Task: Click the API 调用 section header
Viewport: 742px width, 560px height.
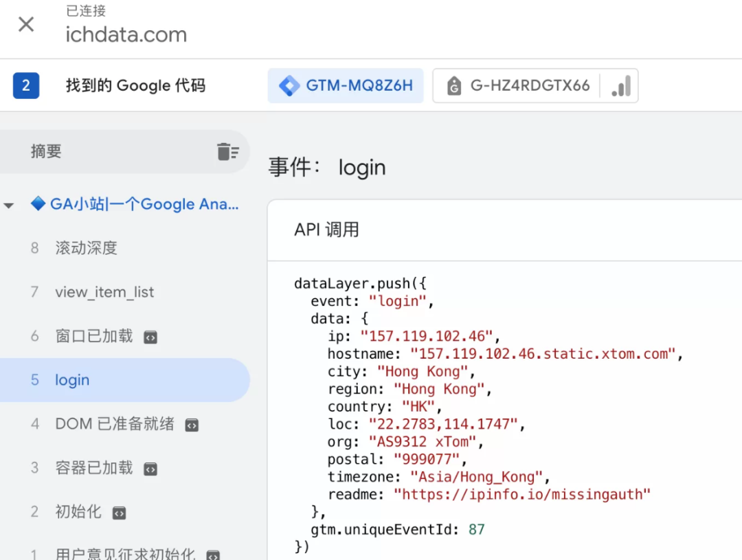Action: [326, 229]
